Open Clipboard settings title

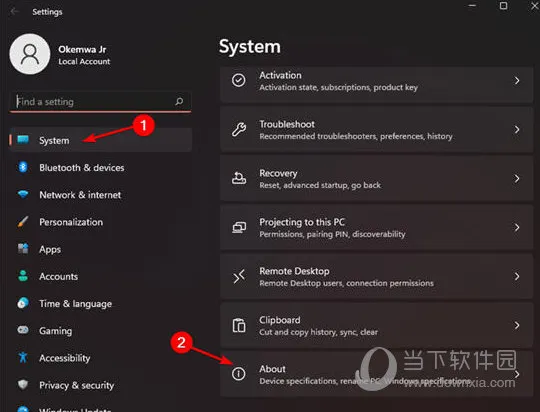tap(280, 320)
